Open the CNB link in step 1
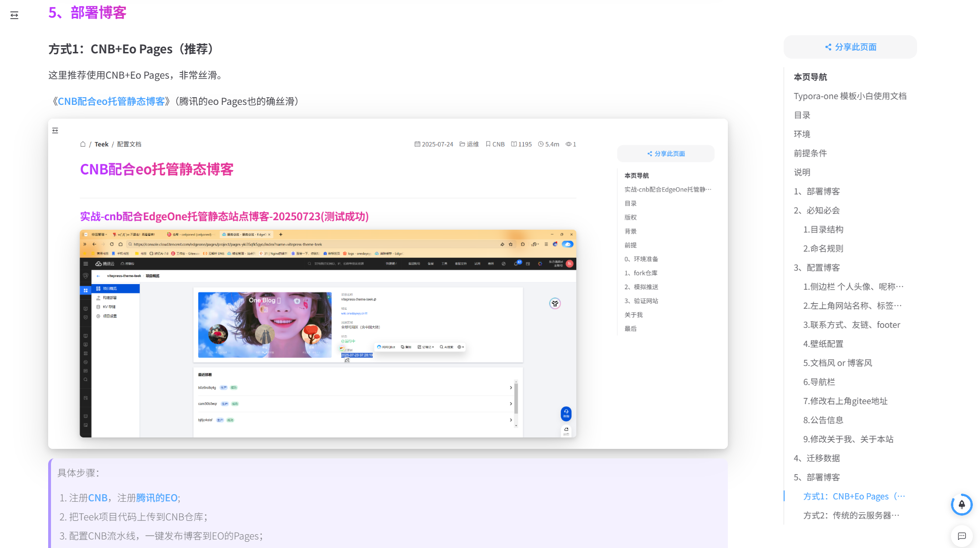Image resolution: width=980 pixels, height=548 pixels. (x=98, y=498)
